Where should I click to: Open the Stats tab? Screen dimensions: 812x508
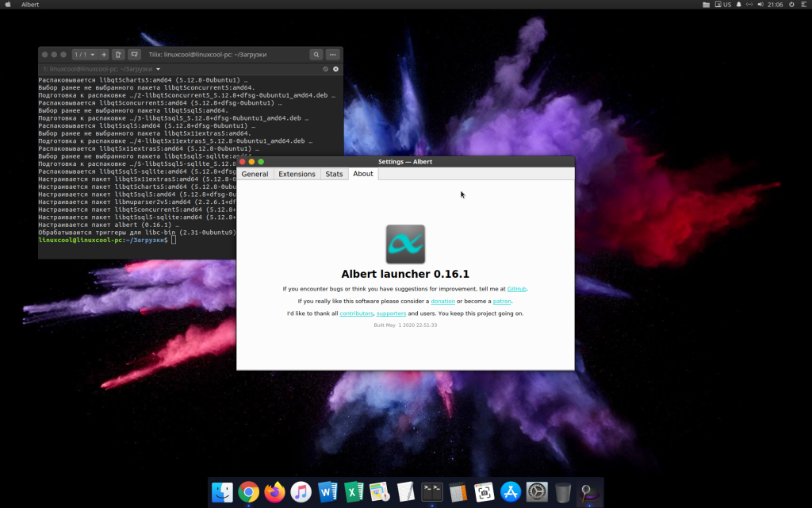pyautogui.click(x=334, y=174)
